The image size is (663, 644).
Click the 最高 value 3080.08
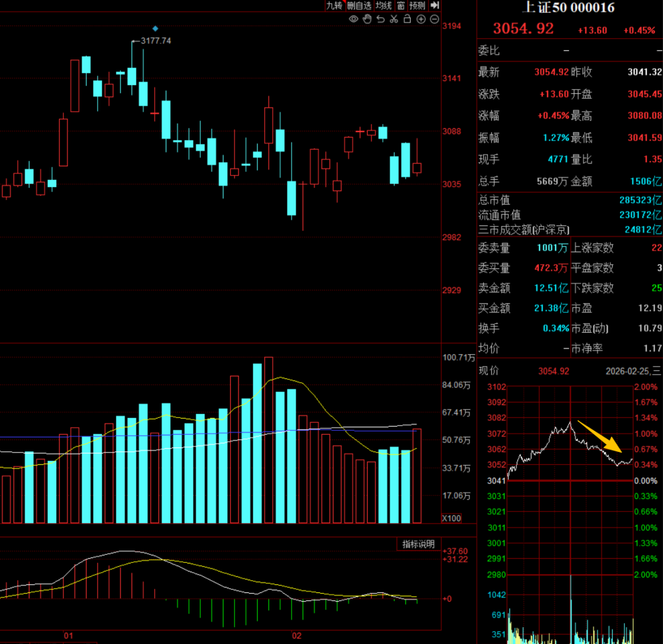coord(645,116)
